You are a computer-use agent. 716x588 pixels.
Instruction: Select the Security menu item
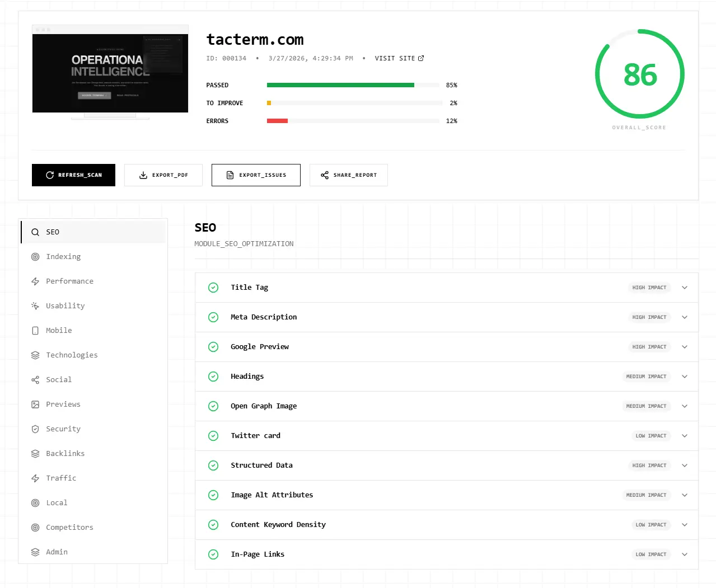[x=93, y=429]
